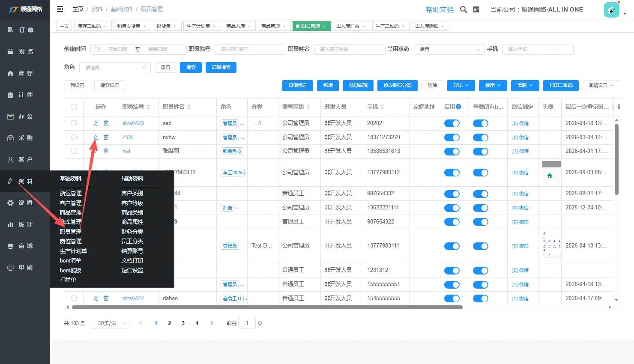This screenshot has width=634, height=364.
Task: Click the 库存 home icon in sidebar
Action: [x=11, y=73]
